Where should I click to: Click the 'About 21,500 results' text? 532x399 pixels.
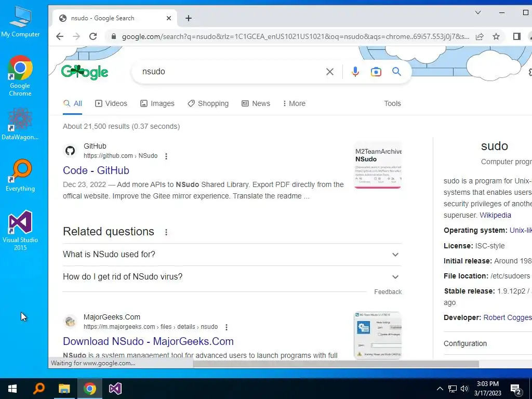point(122,127)
